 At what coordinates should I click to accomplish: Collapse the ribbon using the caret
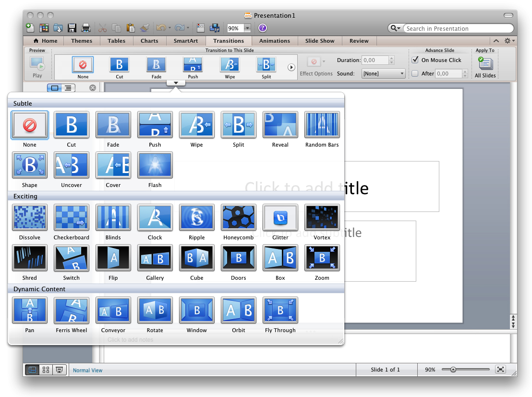pyautogui.click(x=496, y=41)
